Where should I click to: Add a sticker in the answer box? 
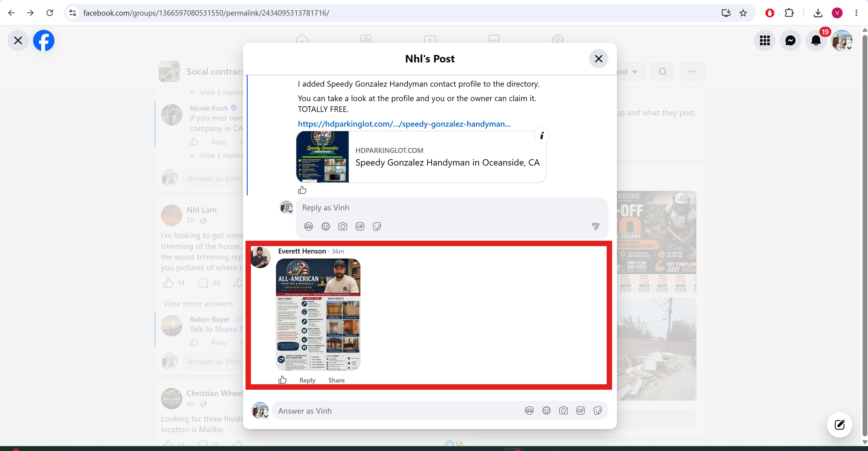(598, 411)
